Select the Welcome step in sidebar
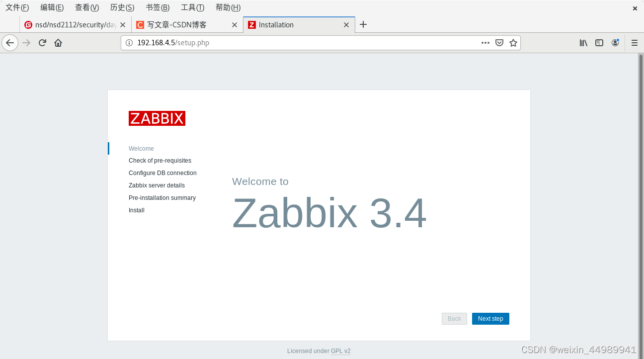This screenshot has width=644, height=359. tap(141, 149)
